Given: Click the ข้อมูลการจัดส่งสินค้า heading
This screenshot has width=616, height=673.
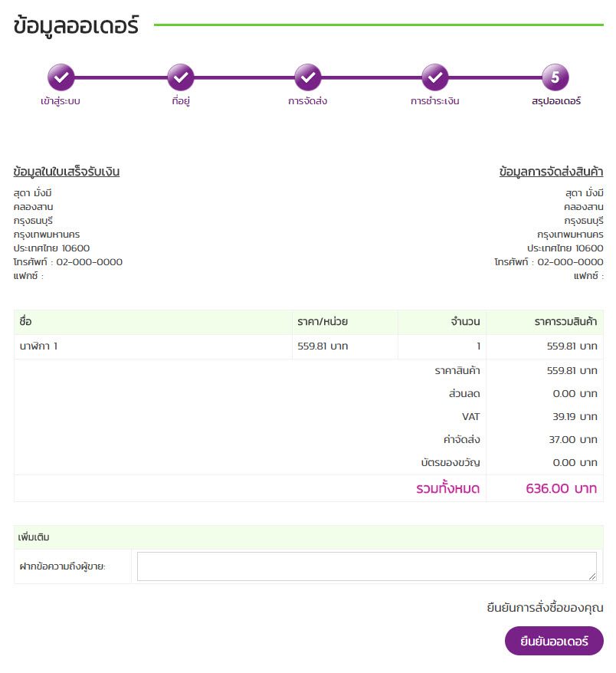Looking at the screenshot, I should coord(551,172).
